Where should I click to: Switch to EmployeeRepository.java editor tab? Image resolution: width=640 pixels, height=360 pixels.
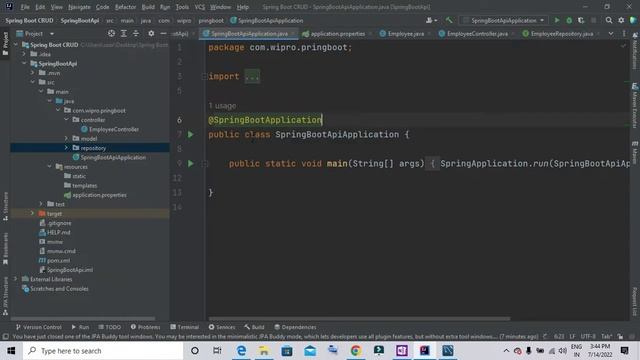[562, 34]
